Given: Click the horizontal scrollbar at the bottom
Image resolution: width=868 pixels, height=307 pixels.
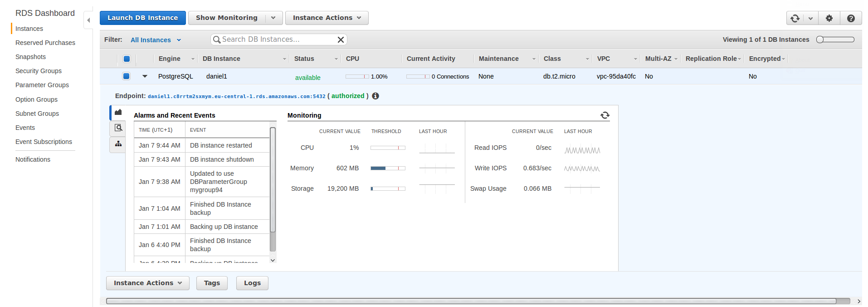Looking at the screenshot, I should coord(472,301).
